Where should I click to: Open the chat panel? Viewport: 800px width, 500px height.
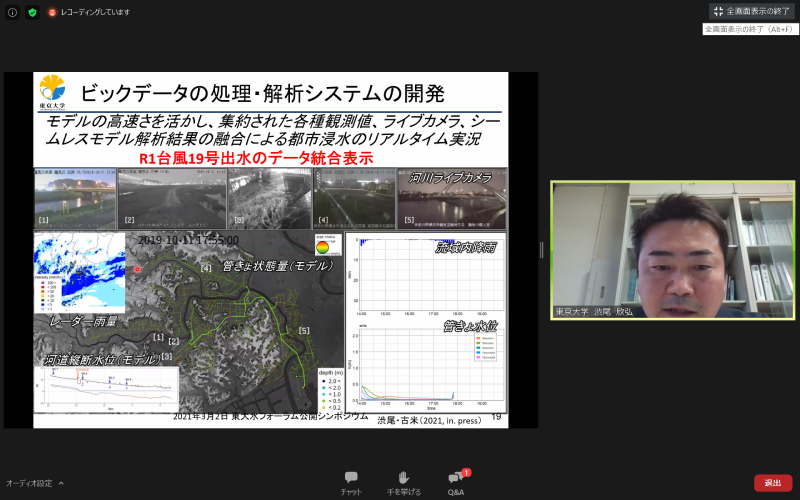351,481
